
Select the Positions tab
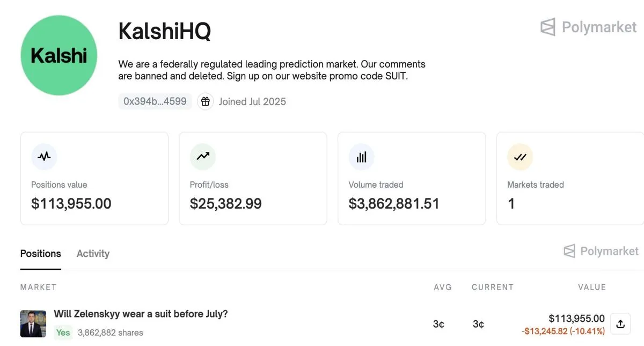[x=40, y=253]
